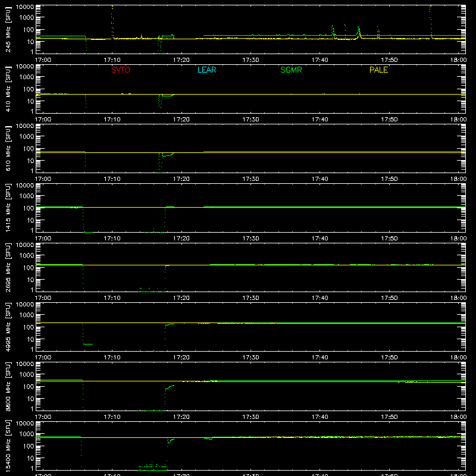Click the 410 MHz [SFU] axis title
476x476 pixels.
(x=8, y=89)
